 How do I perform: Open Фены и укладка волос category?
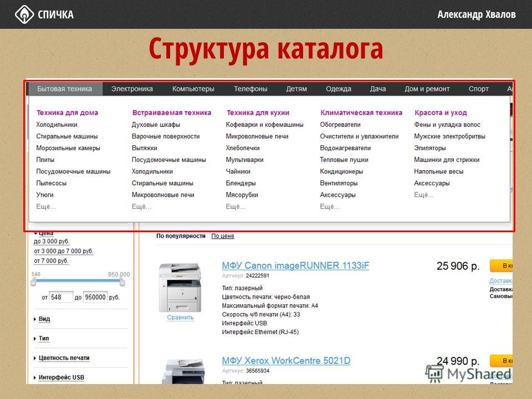point(447,125)
